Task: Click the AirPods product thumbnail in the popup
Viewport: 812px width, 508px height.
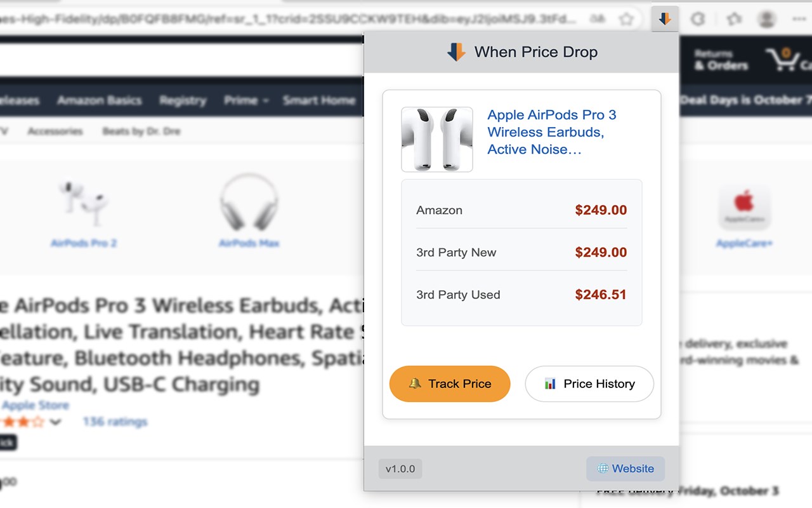Action: point(436,139)
